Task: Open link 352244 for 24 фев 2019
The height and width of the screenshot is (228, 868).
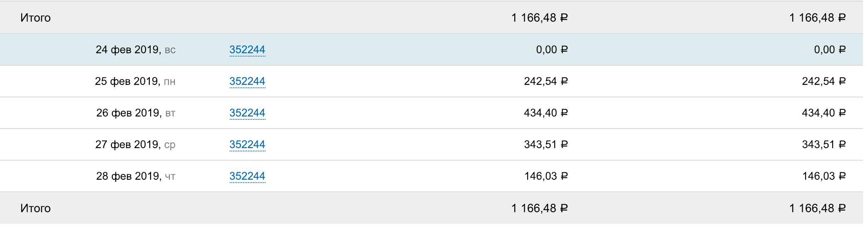Action: 247,50
